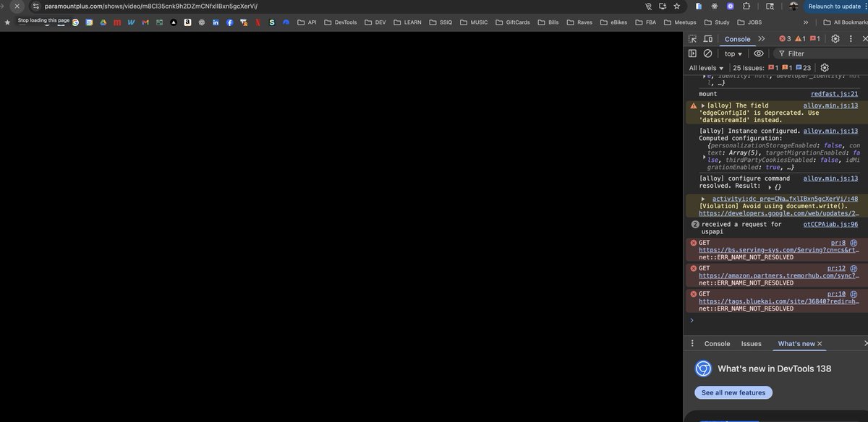Screen dimensions: 868x422
Task: Open the pr:8 source link
Action: (838, 243)
